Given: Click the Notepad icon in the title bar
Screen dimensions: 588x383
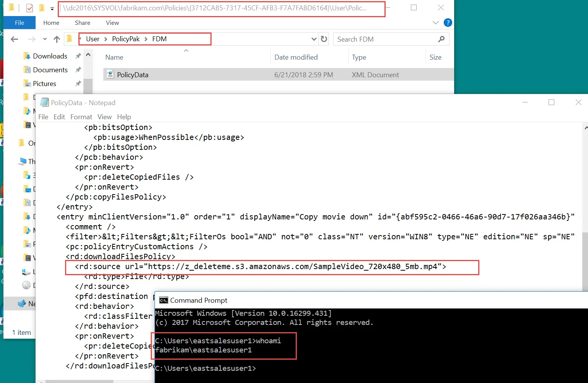Looking at the screenshot, I should (44, 102).
